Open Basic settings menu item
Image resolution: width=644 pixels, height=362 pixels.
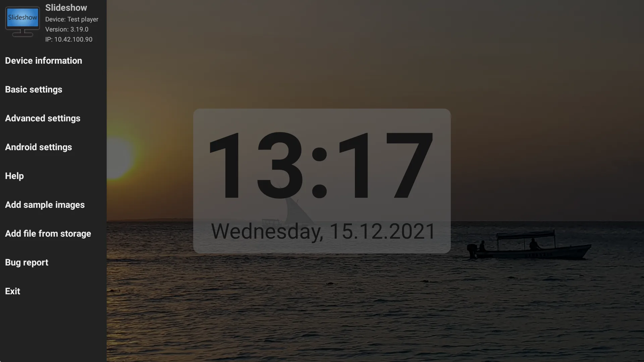pos(33,89)
